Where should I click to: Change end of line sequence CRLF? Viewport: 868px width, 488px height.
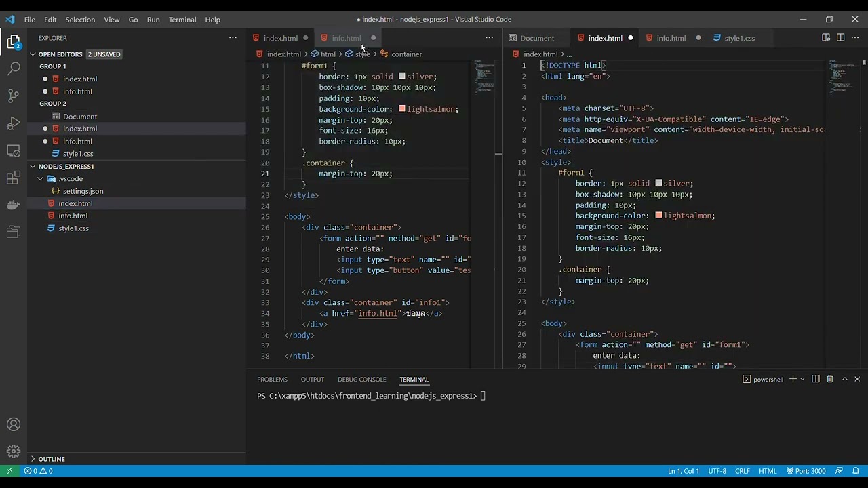pyautogui.click(x=743, y=471)
